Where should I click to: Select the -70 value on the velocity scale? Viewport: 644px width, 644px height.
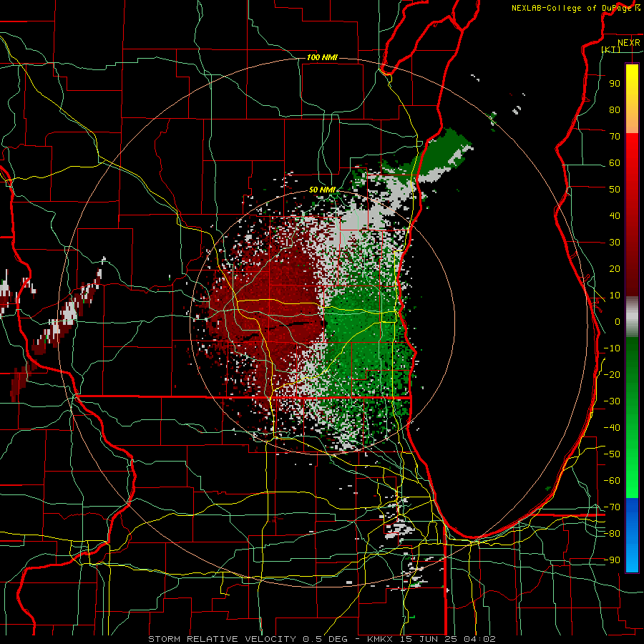point(612,507)
